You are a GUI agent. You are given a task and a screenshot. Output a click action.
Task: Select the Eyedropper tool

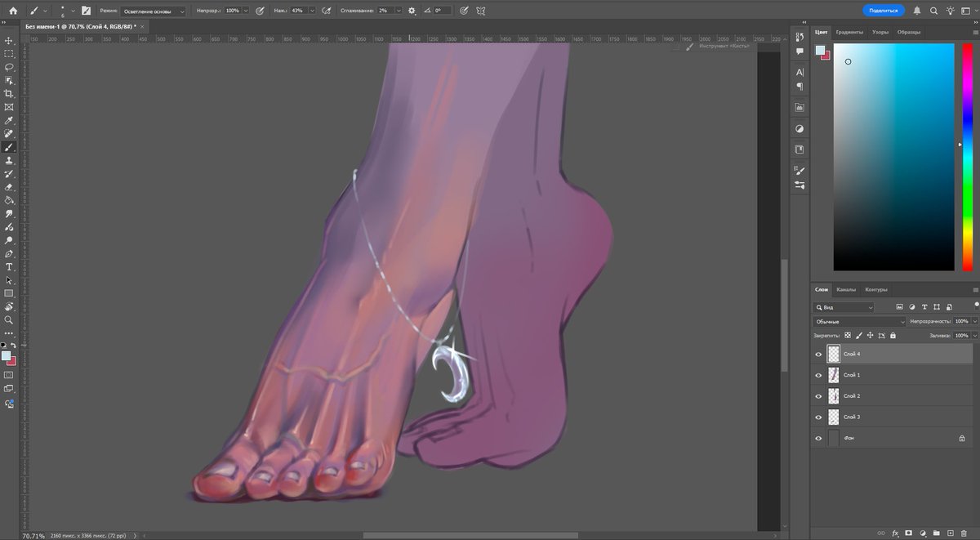coord(9,120)
